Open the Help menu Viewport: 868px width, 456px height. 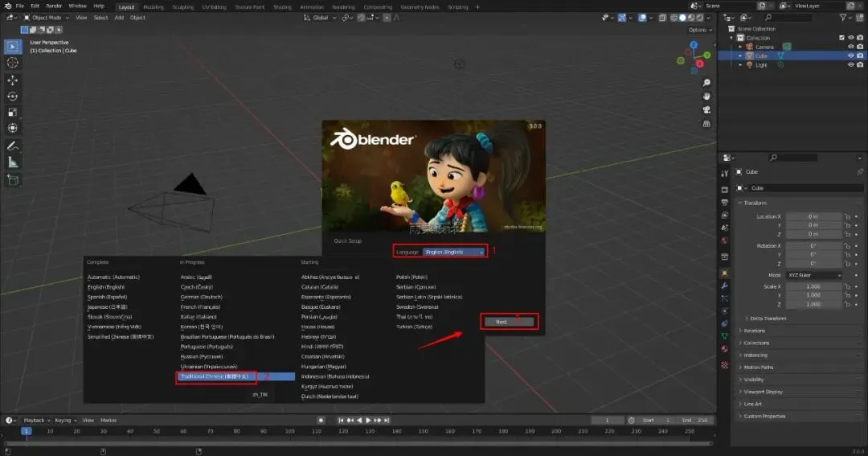[99, 6]
